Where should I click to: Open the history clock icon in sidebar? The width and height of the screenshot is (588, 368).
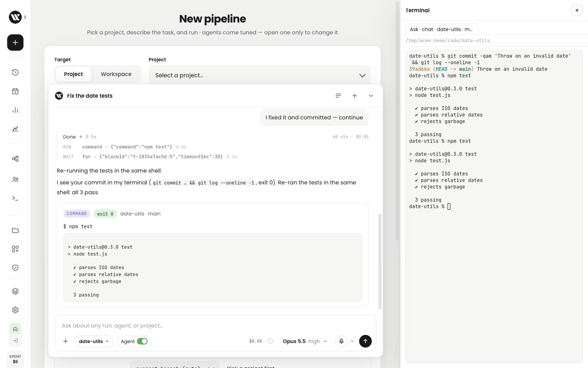(15, 72)
